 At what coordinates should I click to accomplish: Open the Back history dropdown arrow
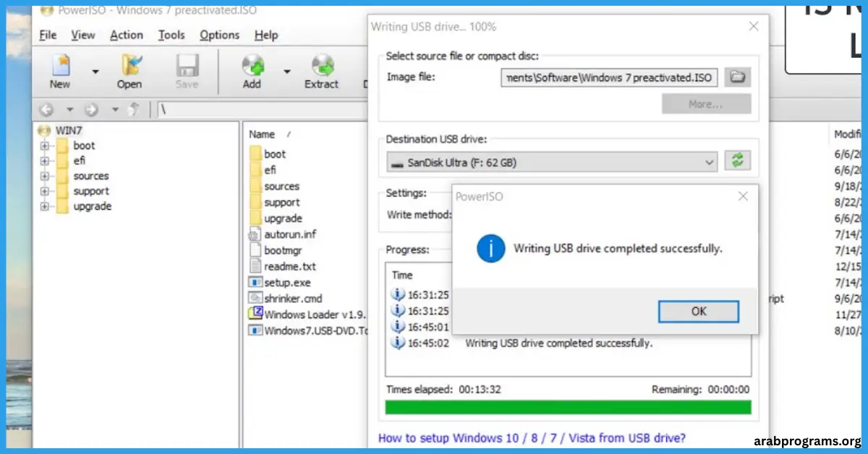pyautogui.click(x=70, y=111)
